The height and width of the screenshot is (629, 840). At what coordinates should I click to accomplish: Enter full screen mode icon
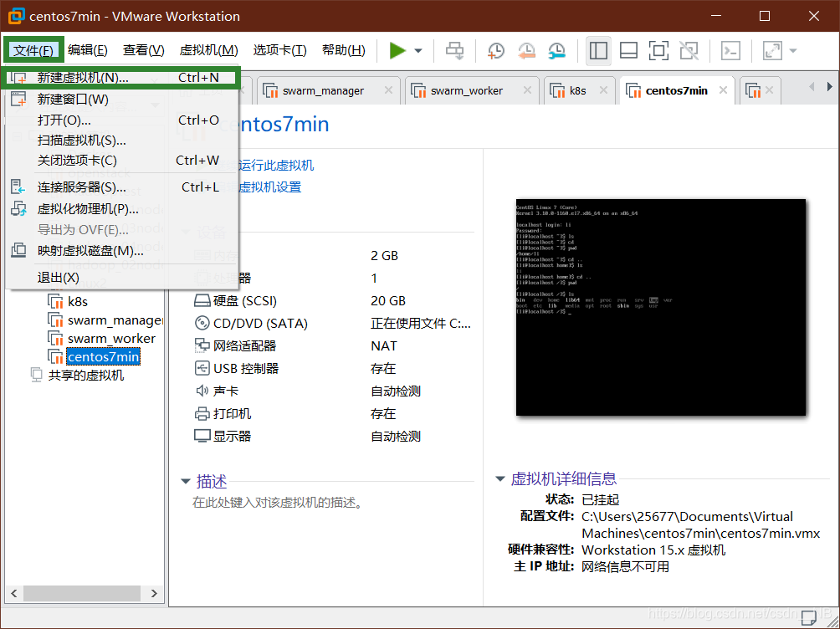coord(658,50)
